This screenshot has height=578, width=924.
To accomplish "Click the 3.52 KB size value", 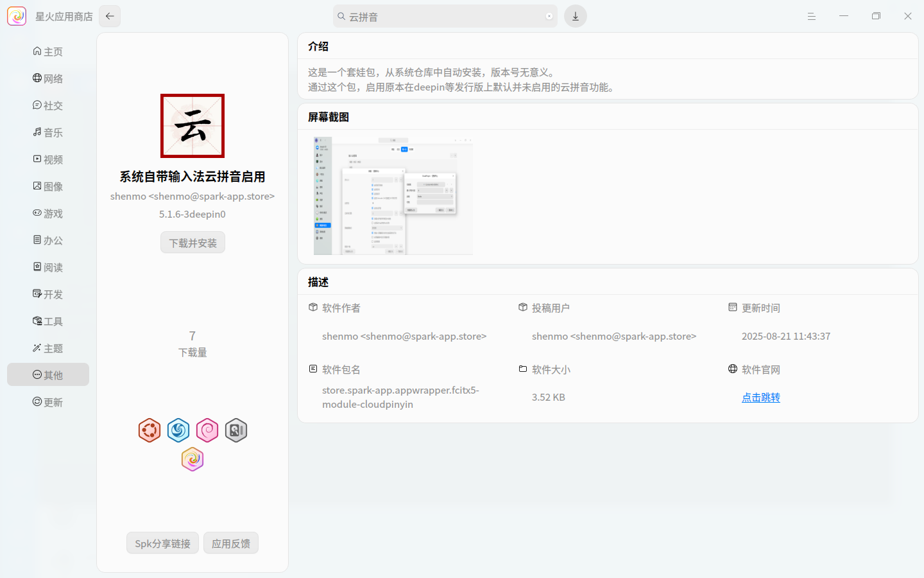I will [x=549, y=398].
